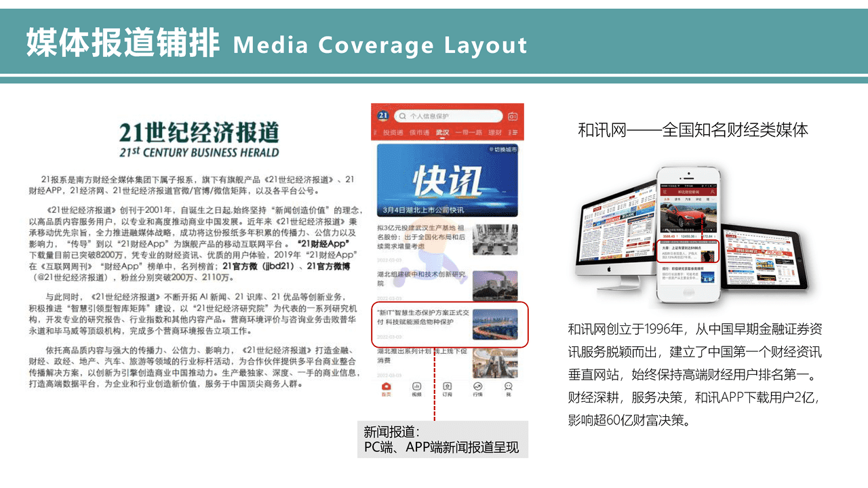Click the slide title 媒体报道铺排

pos(123,43)
